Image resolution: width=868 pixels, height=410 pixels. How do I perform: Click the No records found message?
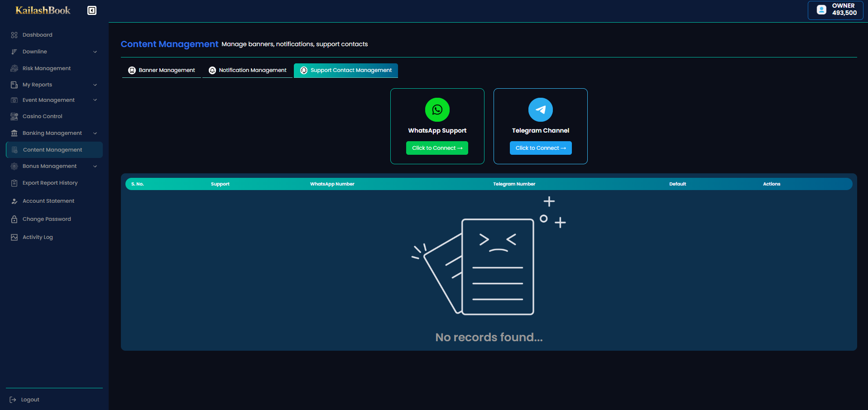489,337
